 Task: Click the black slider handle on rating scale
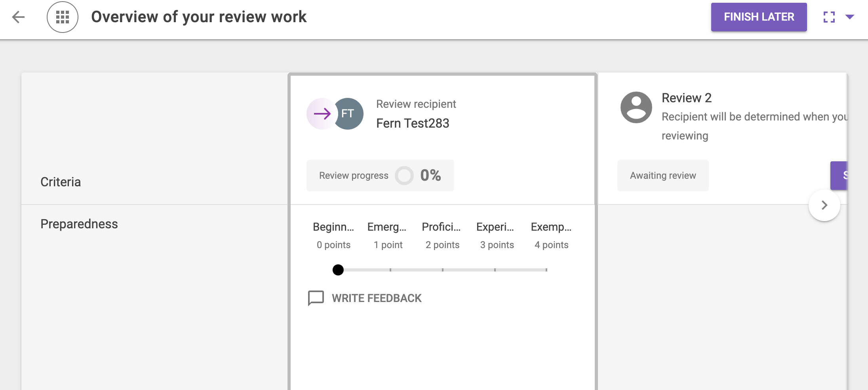(x=338, y=270)
